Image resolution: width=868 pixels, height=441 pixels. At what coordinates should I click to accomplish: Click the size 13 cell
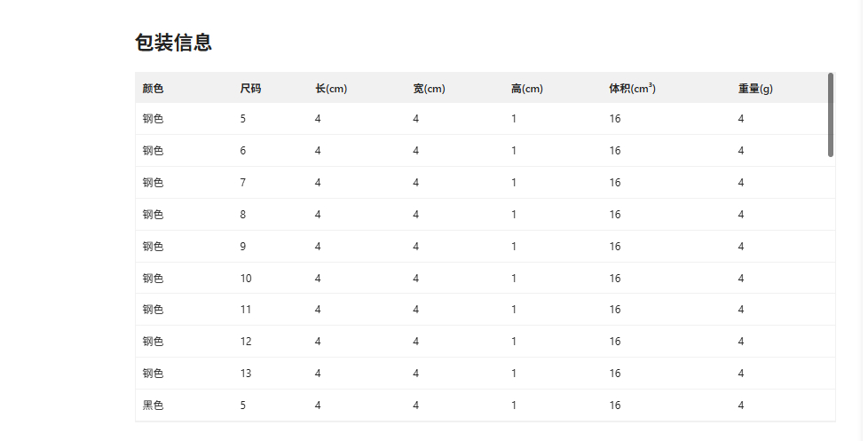click(246, 374)
